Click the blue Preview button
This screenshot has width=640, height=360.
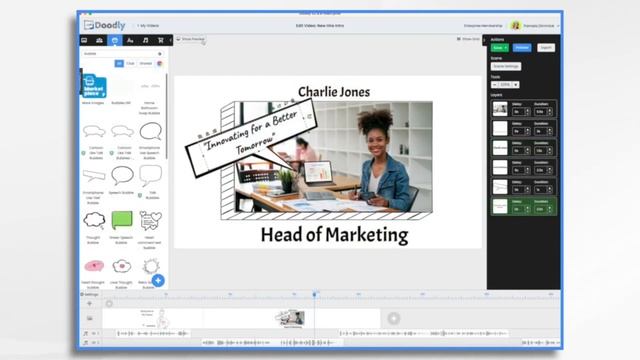(x=522, y=48)
